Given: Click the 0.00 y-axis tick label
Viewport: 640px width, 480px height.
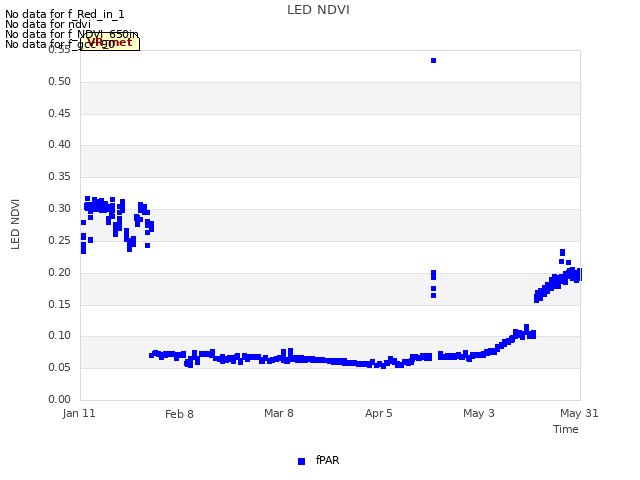Looking at the screenshot, I should (x=60, y=399).
